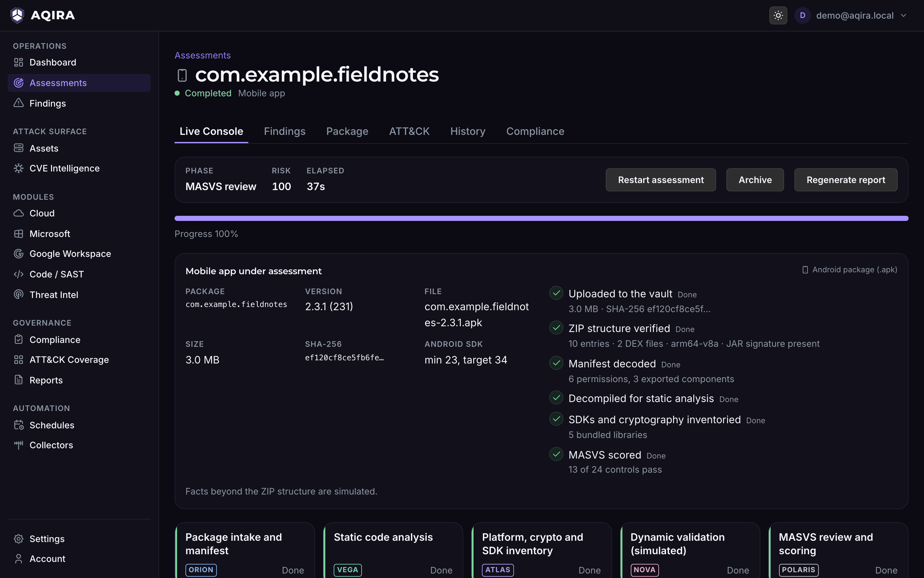Click the Reports document icon
The height and width of the screenshot is (578, 924).
click(18, 380)
